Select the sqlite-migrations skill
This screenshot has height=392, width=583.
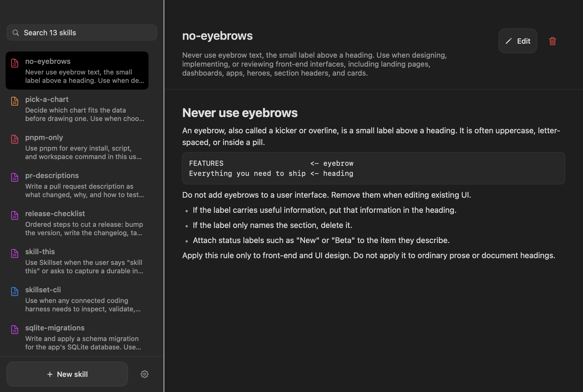click(x=77, y=337)
